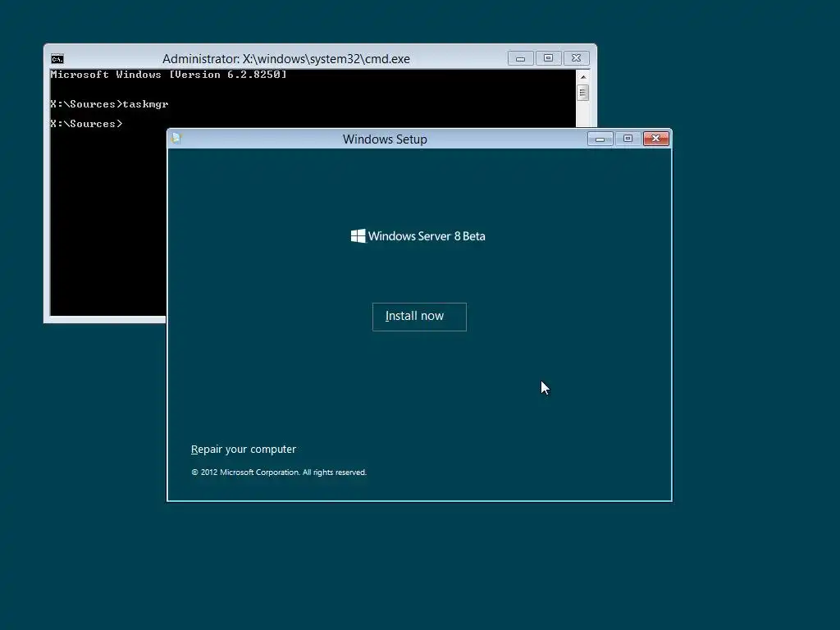This screenshot has height=630, width=840.
Task: Close the Administrator cmd.exe window
Action: pyautogui.click(x=577, y=58)
